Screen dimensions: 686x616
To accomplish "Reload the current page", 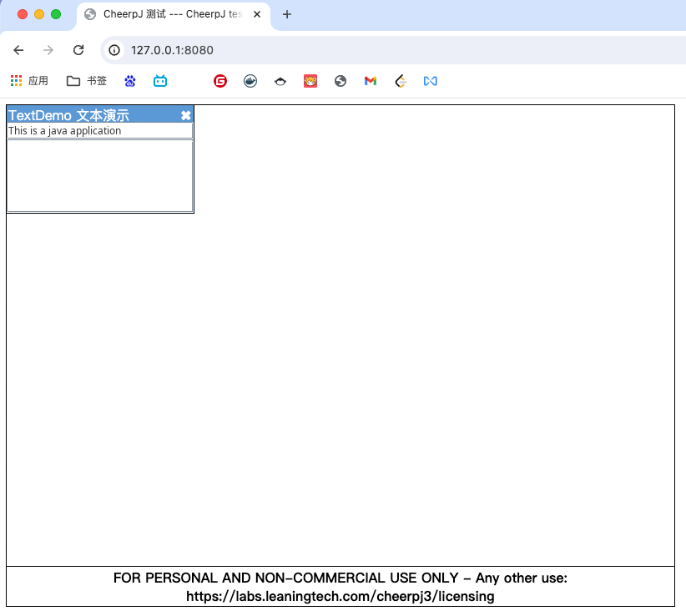I will point(78,50).
